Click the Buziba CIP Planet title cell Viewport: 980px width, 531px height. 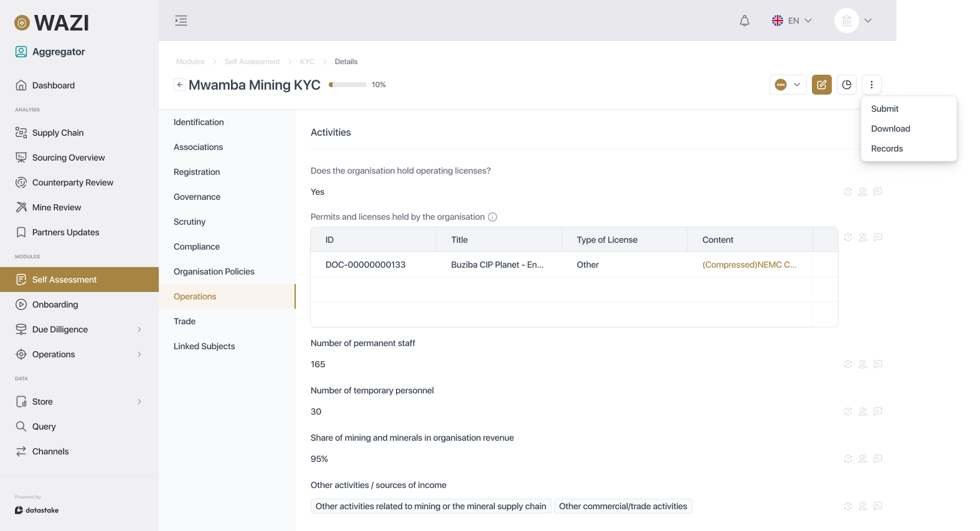(x=499, y=265)
